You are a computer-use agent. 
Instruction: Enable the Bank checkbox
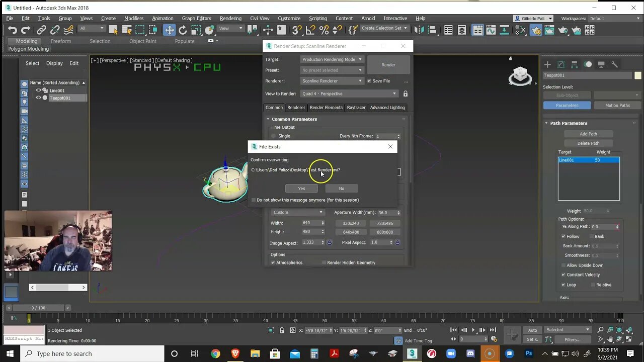click(592, 236)
